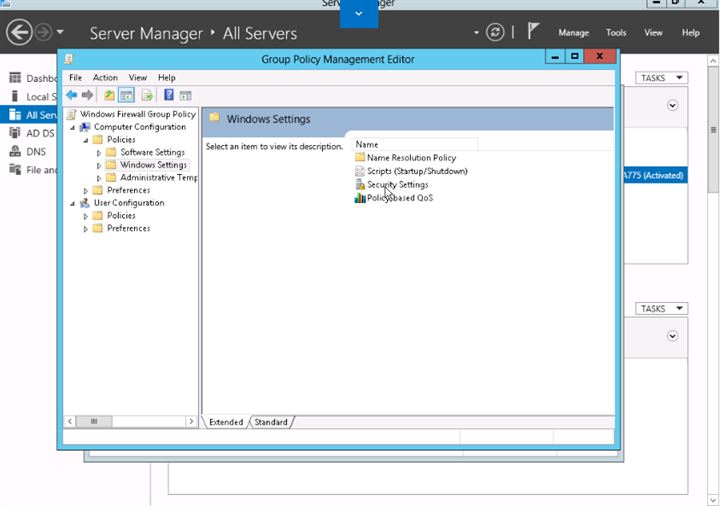Click the blue Back arrow in editor toolbar

click(x=71, y=95)
